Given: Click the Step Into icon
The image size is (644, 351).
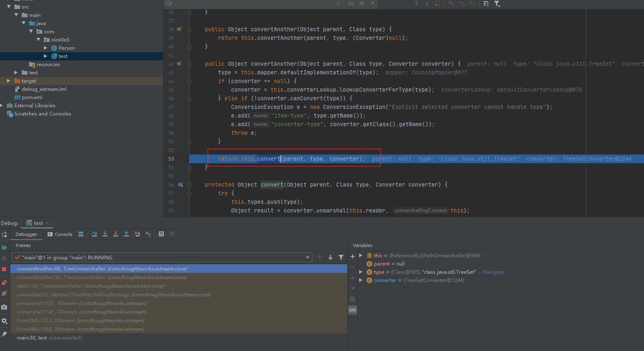Looking at the screenshot, I should tap(105, 234).
